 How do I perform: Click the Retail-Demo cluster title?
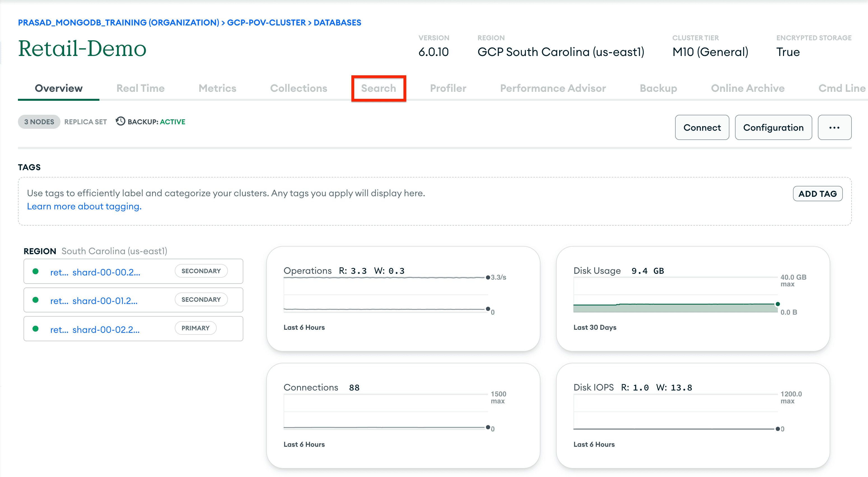82,48
